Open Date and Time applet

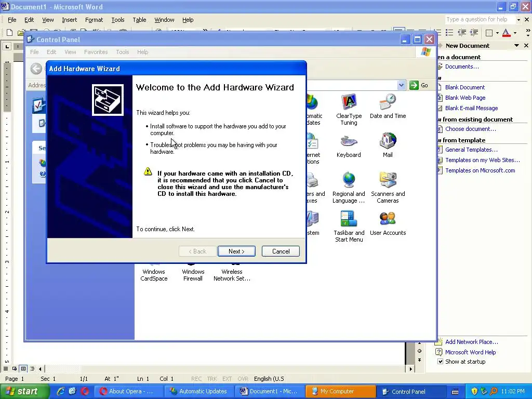click(388, 106)
